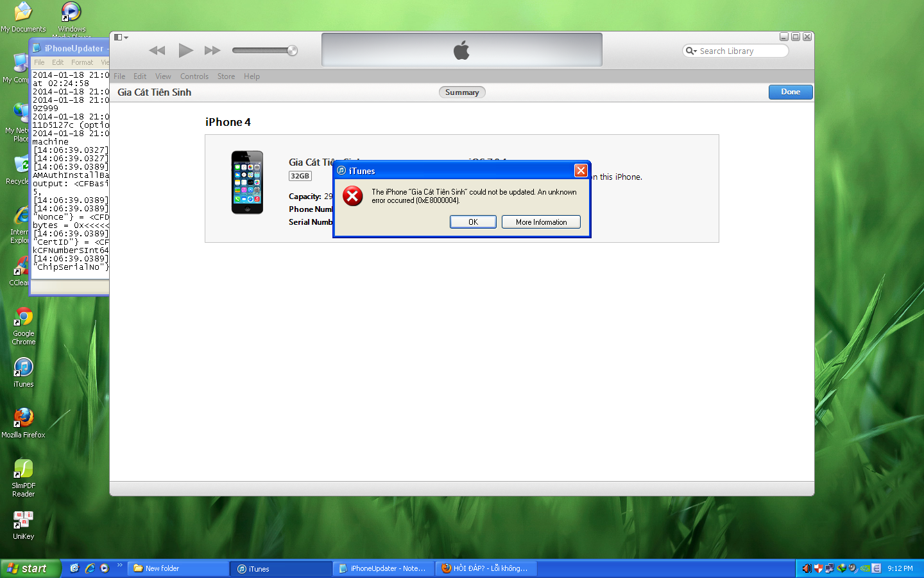
Task: Close the iTunes error dialog with X
Action: pyautogui.click(x=581, y=170)
